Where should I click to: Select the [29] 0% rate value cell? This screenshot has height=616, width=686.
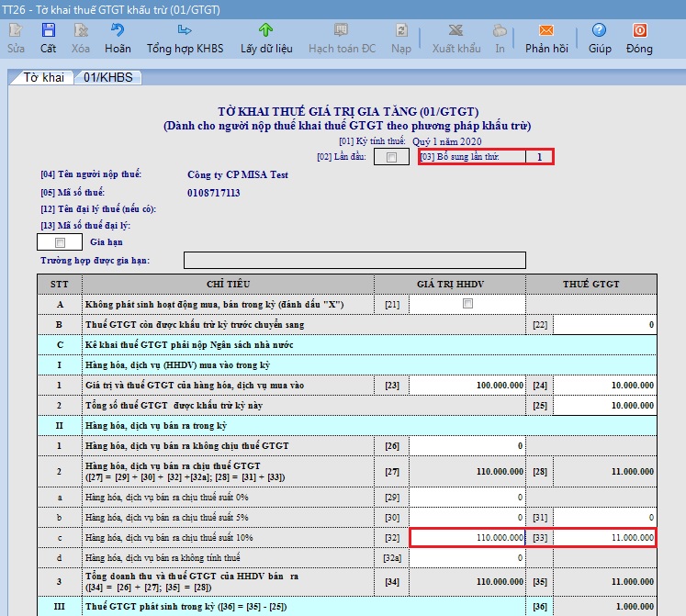(x=467, y=498)
